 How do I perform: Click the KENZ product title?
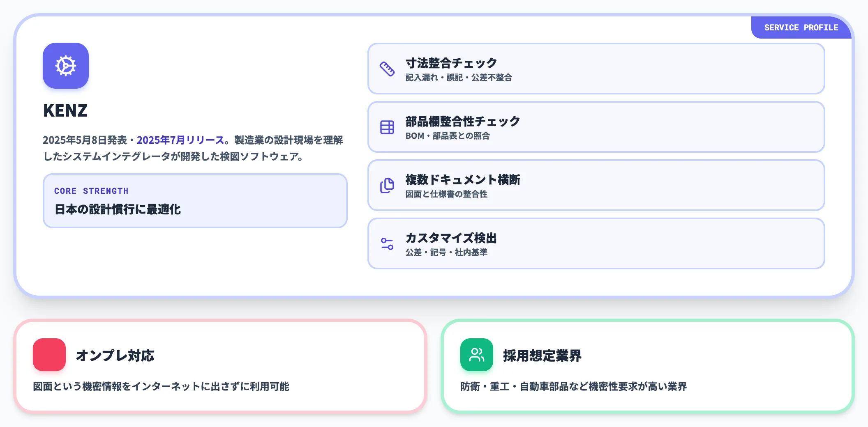point(65,110)
